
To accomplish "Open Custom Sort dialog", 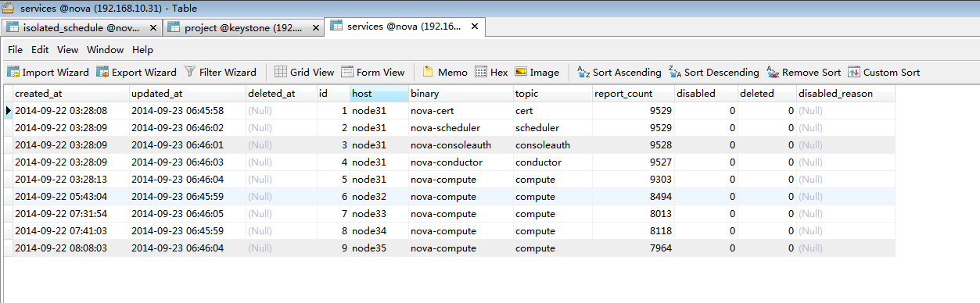I will coord(885,73).
